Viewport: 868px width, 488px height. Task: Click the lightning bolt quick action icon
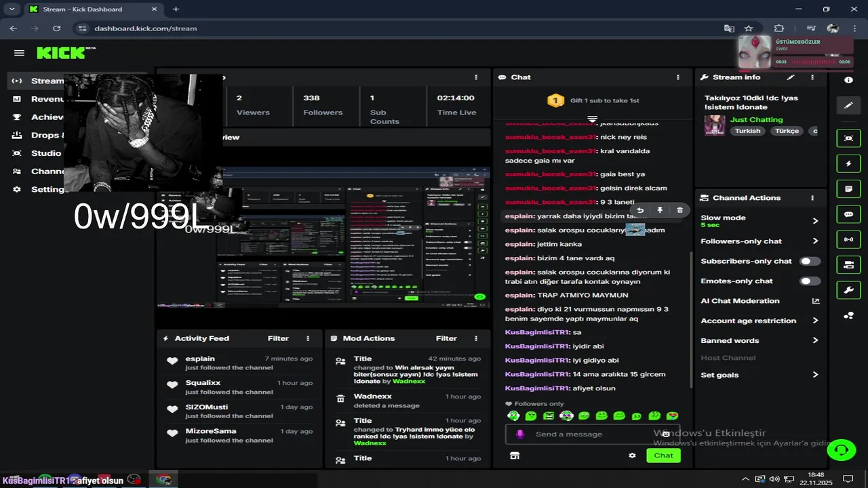[x=848, y=163]
